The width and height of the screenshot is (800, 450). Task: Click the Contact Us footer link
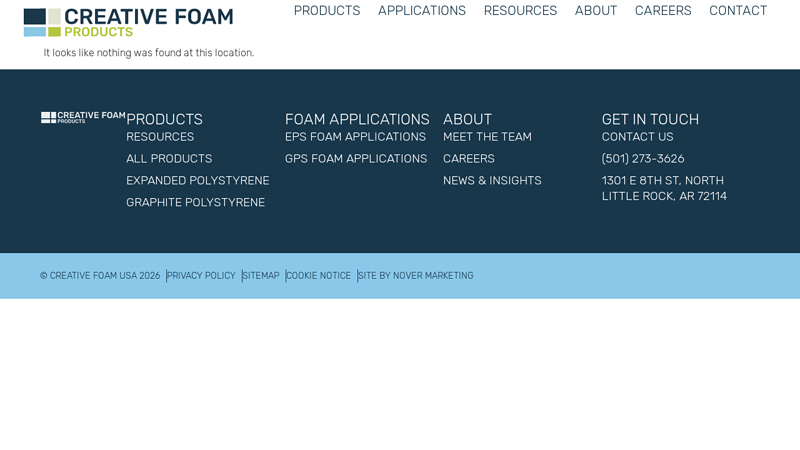click(637, 137)
